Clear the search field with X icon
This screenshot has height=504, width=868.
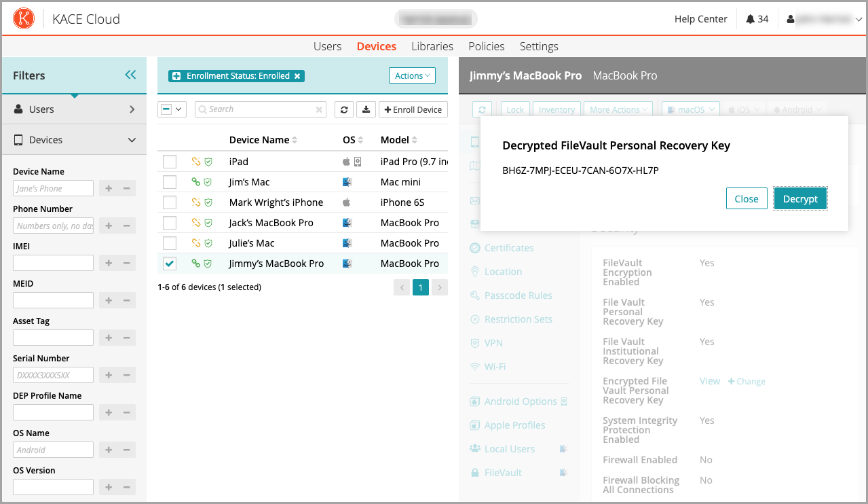click(x=319, y=109)
